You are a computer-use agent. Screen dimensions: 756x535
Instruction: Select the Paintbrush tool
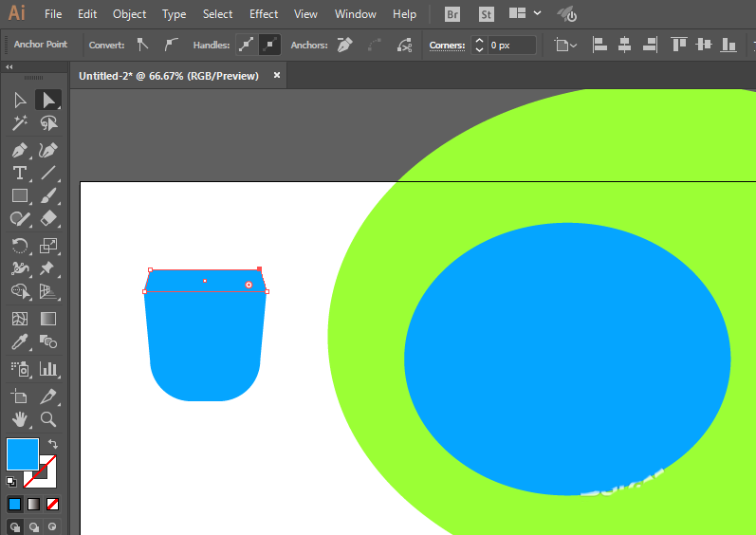point(48,195)
